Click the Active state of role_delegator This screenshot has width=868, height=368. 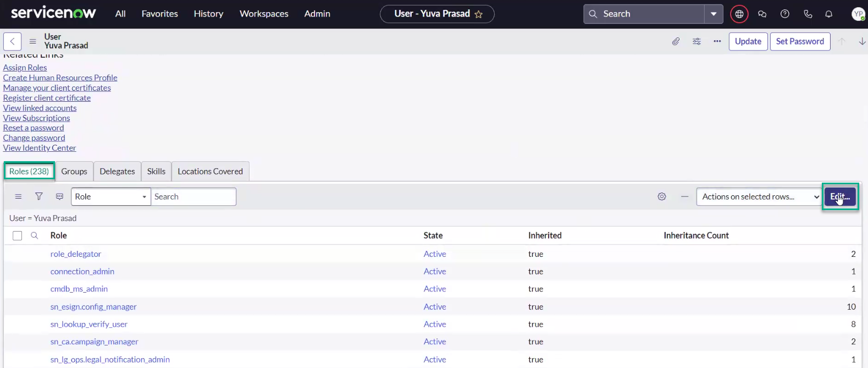(435, 254)
